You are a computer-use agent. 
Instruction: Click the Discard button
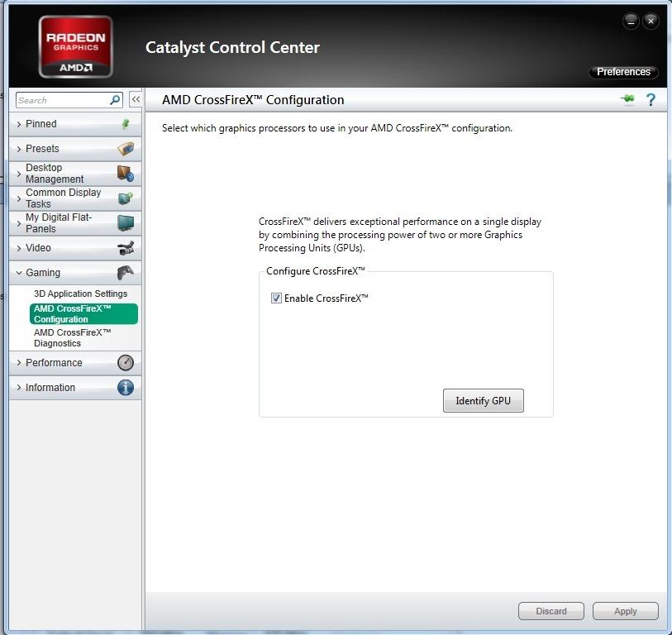click(551, 611)
